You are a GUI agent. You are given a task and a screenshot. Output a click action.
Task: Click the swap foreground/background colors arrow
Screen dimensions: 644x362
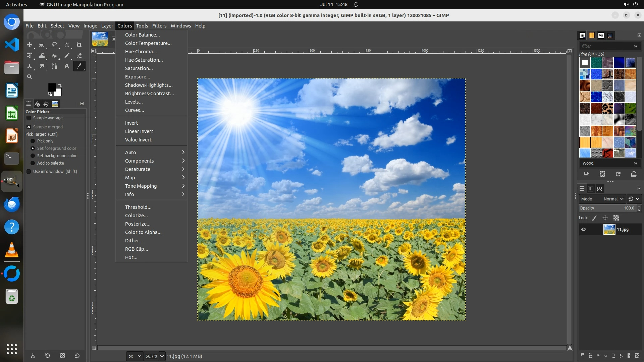coord(60,85)
